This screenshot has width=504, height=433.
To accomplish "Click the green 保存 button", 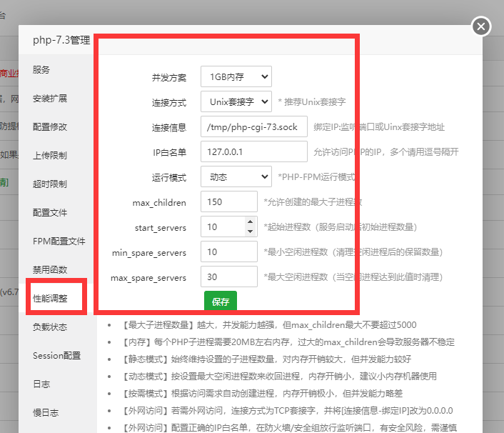I will pyautogui.click(x=221, y=302).
